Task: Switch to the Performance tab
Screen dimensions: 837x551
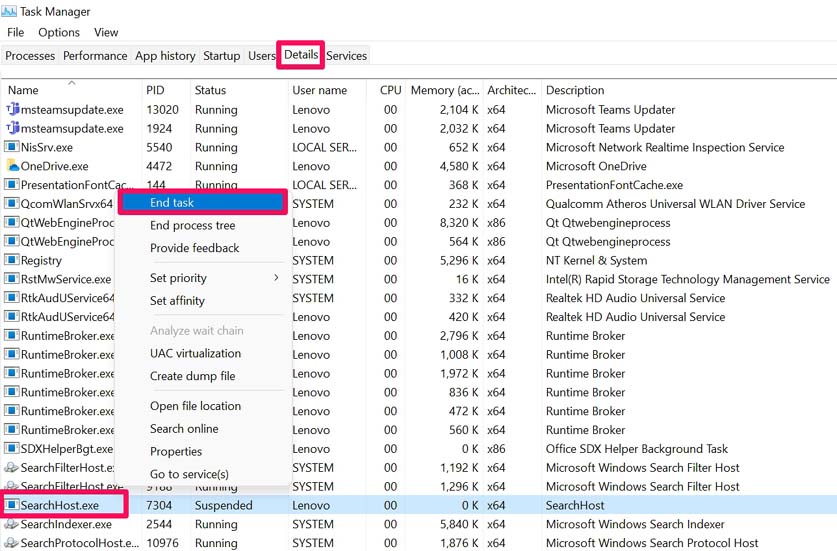Action: [x=95, y=56]
